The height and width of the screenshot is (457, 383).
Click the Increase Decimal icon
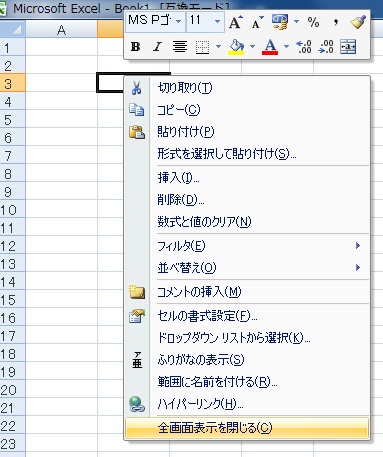(304, 47)
